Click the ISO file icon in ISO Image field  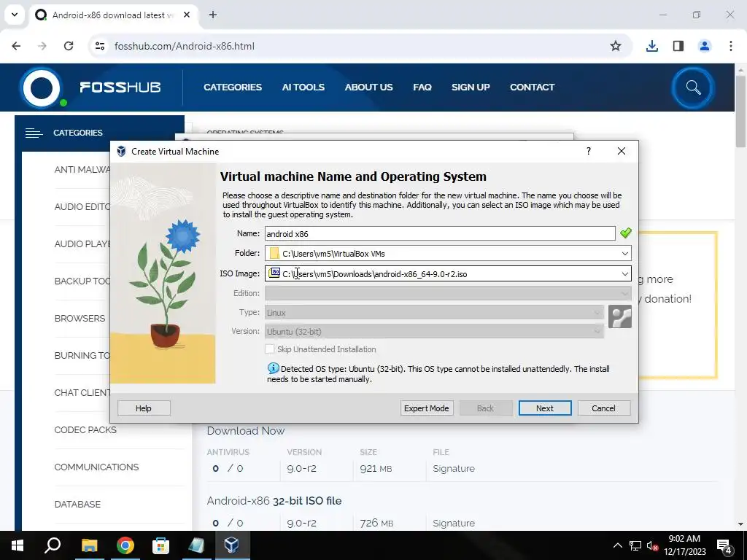point(274,273)
